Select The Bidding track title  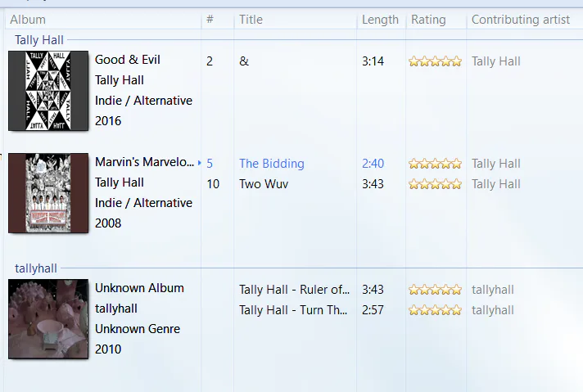pos(272,164)
